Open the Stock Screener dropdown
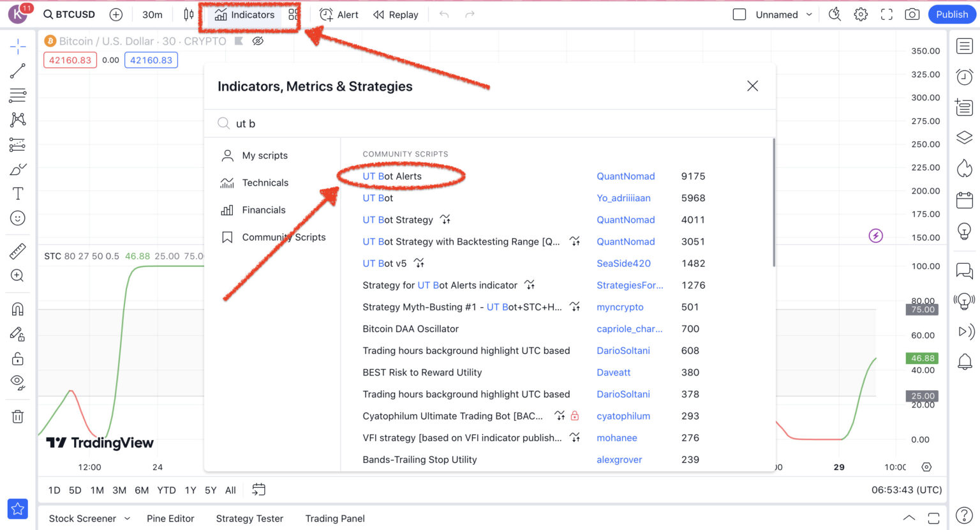This screenshot has width=980, height=530. coord(89,519)
